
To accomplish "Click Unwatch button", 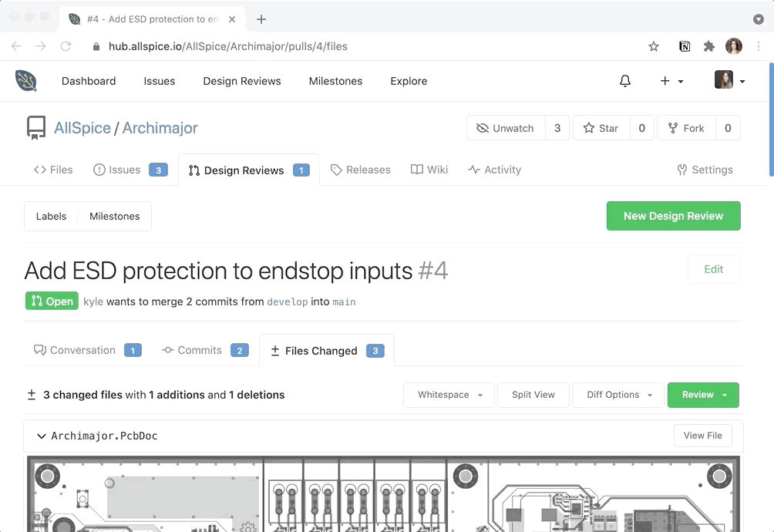I will [506, 128].
